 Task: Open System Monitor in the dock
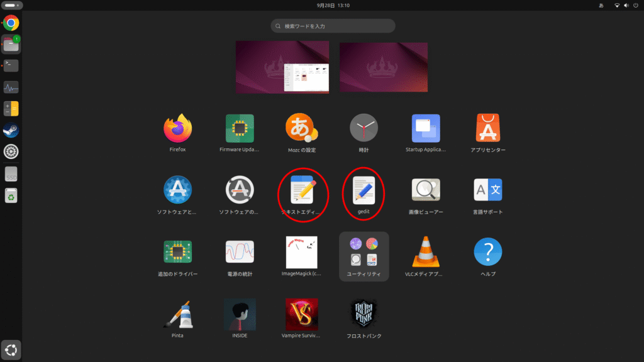11,87
